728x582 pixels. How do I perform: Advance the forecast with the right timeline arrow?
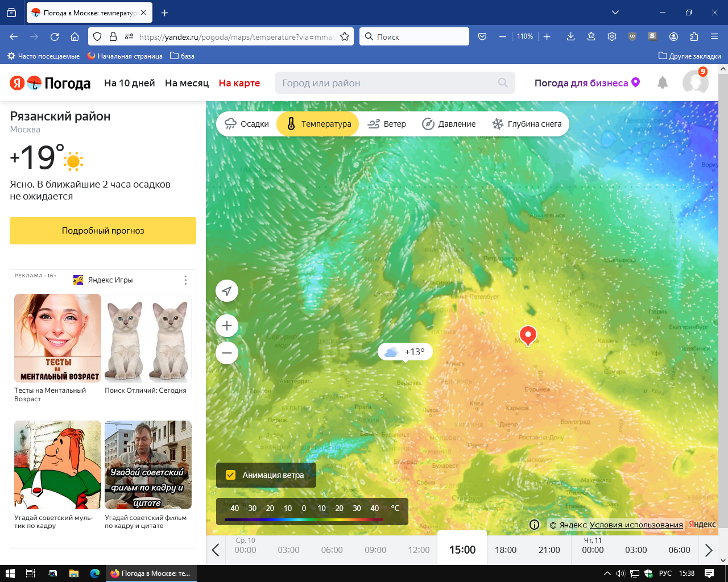[x=709, y=550]
